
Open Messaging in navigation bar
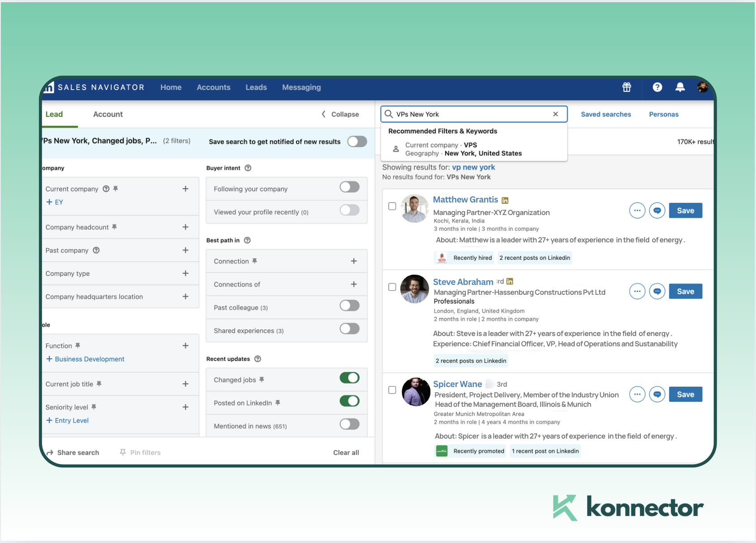[301, 87]
